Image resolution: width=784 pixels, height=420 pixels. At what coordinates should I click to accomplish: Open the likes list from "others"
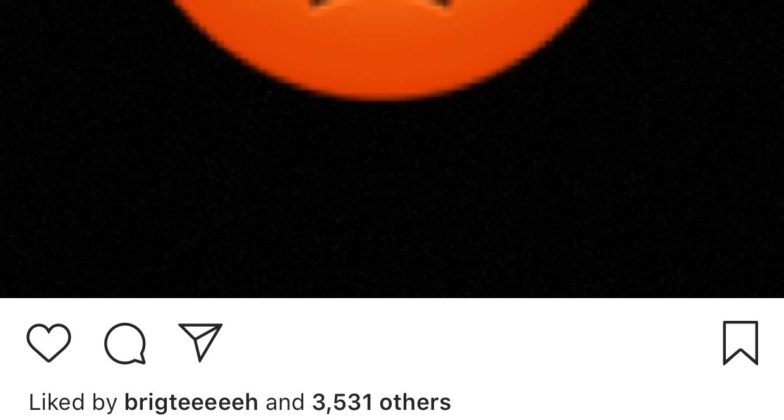[x=415, y=402]
